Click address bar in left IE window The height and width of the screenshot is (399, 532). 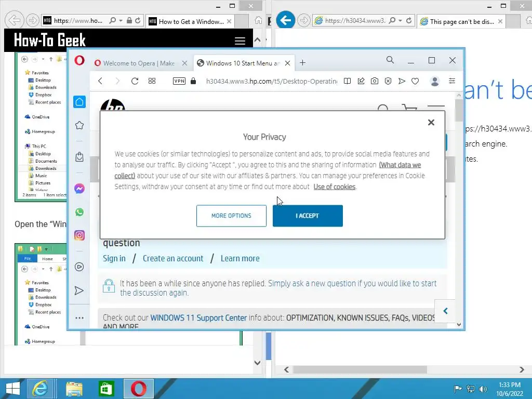[78, 21]
